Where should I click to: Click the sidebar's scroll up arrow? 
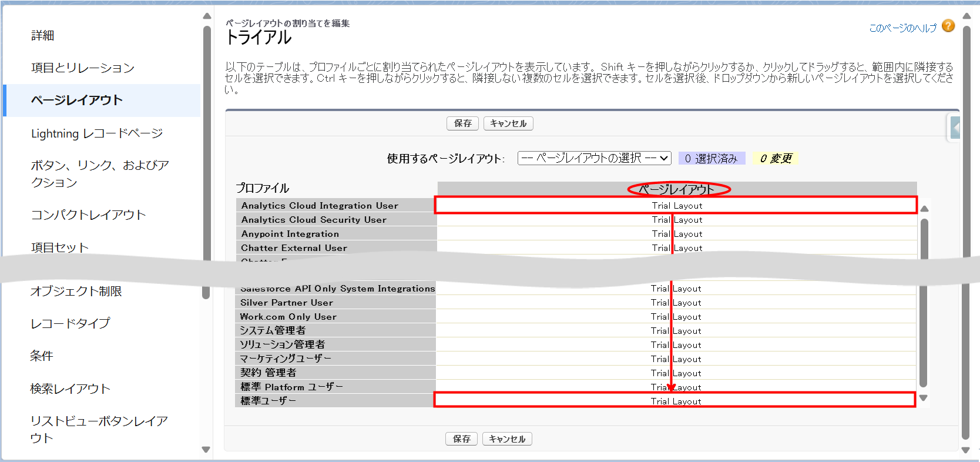(x=206, y=16)
